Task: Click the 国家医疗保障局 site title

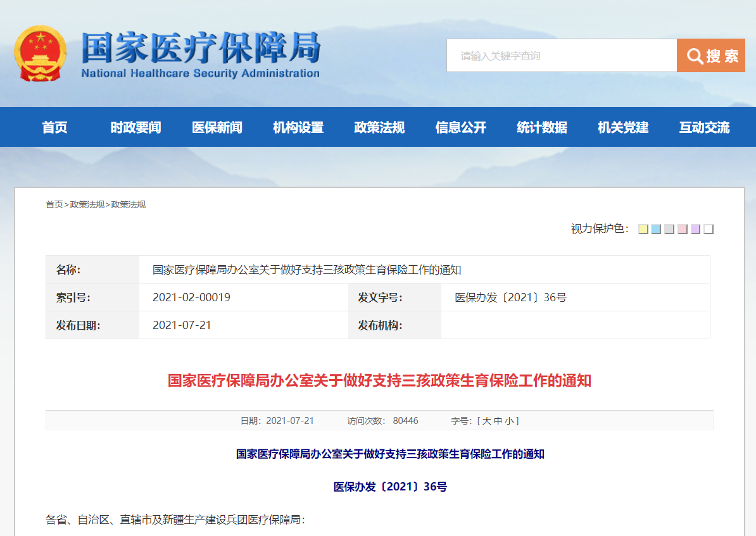Action: (201, 47)
